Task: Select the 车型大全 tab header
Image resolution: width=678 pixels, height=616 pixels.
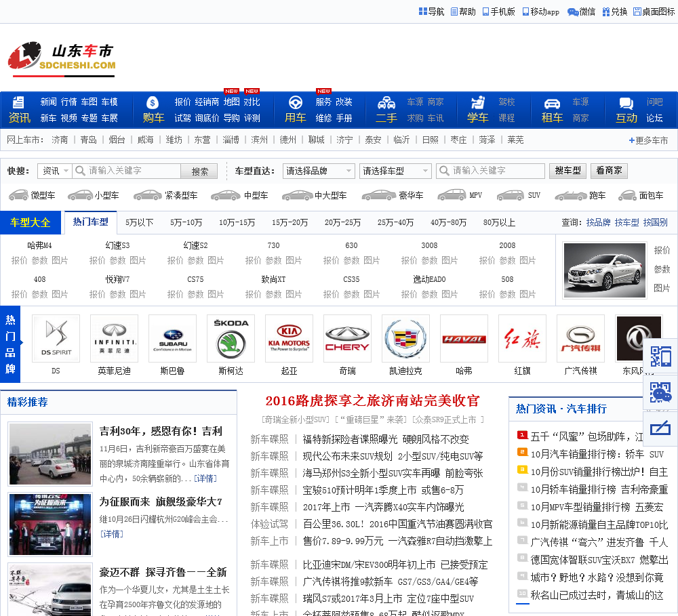Action: [31, 223]
